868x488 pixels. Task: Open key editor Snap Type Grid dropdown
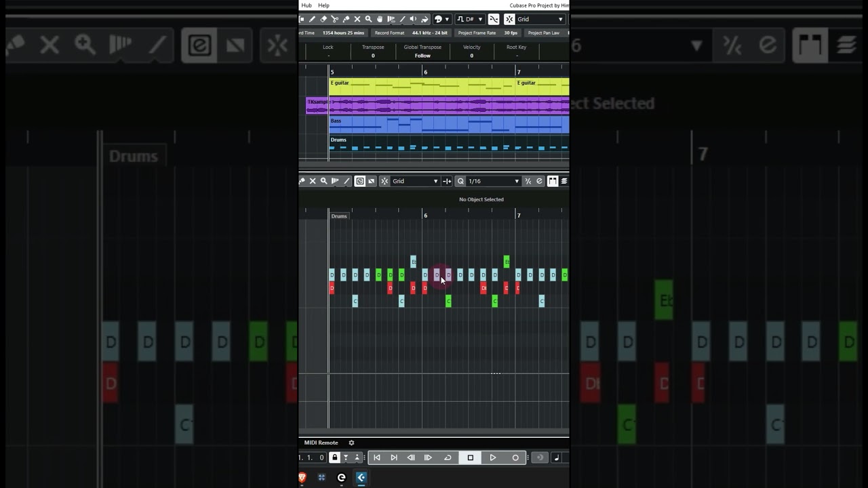415,181
